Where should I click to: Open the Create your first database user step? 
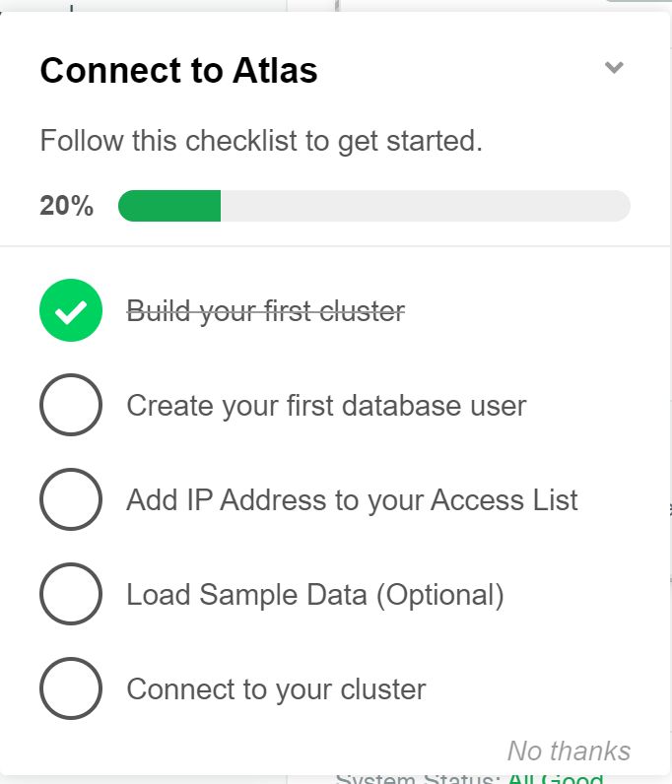pyautogui.click(x=326, y=406)
